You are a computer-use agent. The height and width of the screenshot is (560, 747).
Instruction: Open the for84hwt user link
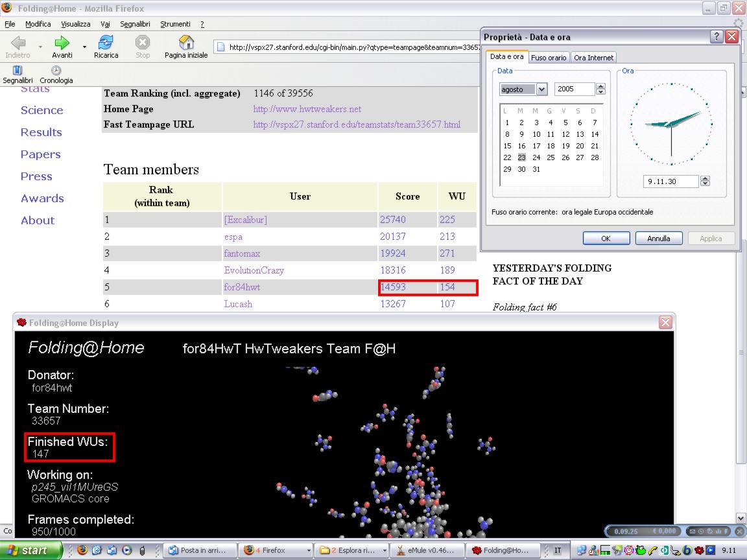click(x=242, y=287)
